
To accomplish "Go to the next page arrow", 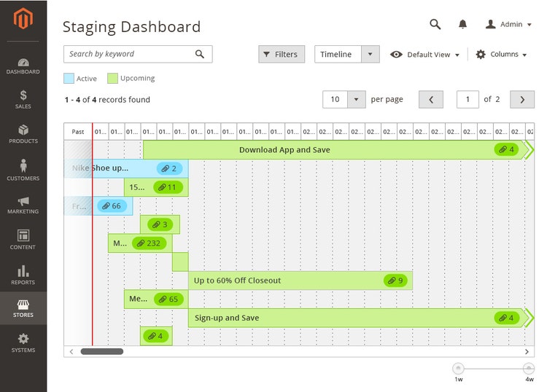I will point(521,100).
